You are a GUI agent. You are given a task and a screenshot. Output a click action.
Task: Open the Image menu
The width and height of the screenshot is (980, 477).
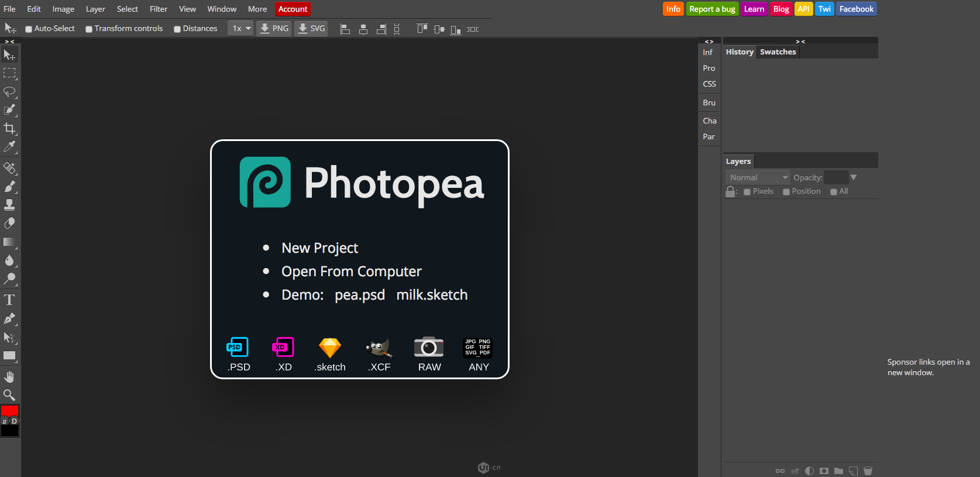63,9
